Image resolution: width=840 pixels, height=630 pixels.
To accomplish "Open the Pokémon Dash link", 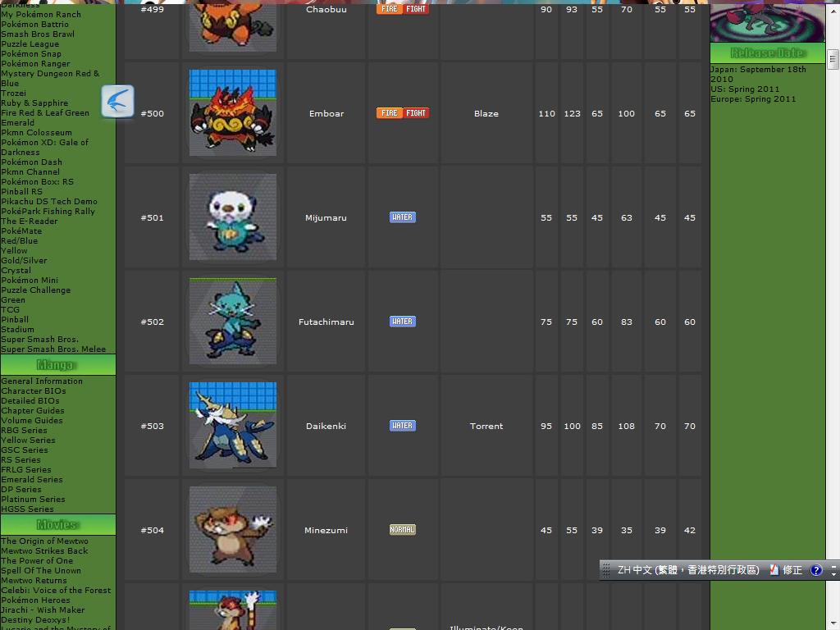I will point(32,162).
